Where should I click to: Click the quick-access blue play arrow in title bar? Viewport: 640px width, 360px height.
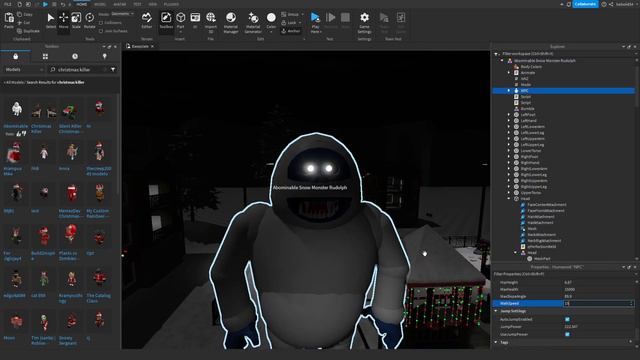(45, 4)
